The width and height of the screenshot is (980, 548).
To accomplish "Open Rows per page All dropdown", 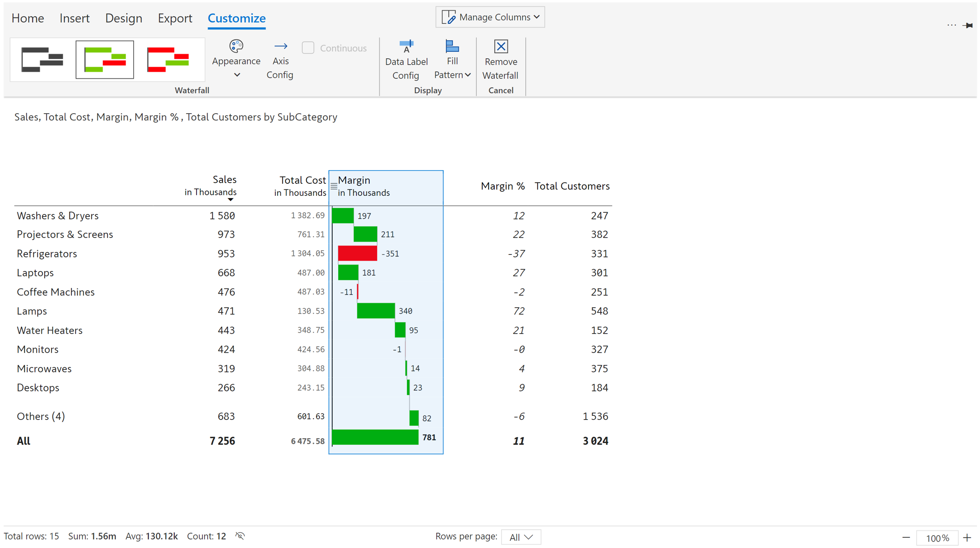I will 521,537.
